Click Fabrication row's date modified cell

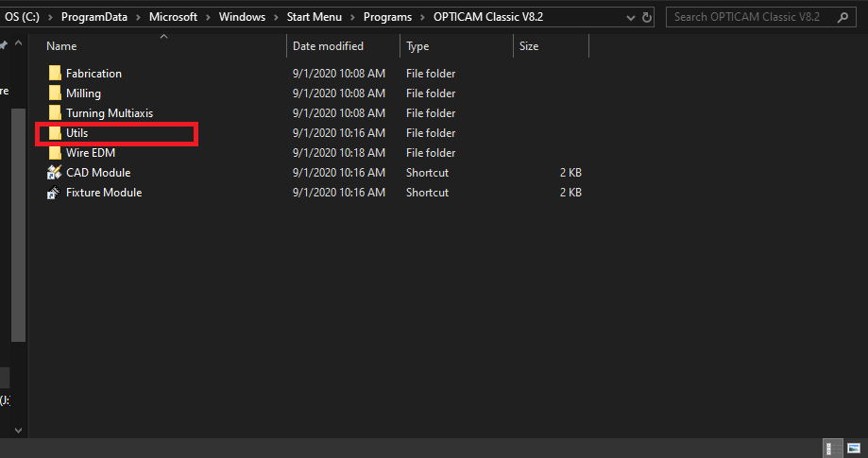click(x=339, y=73)
